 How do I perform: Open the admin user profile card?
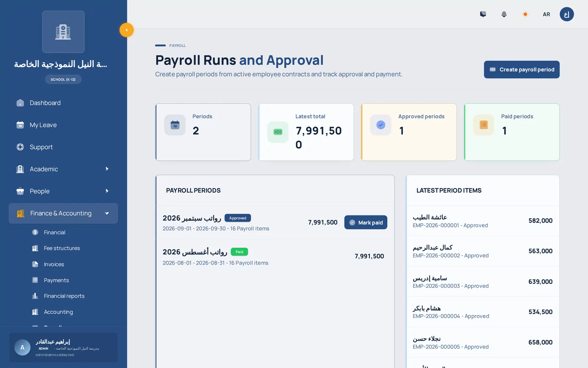[x=63, y=348]
